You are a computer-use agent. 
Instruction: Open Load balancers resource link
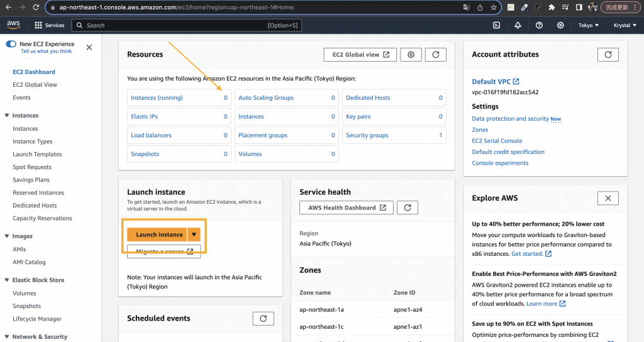point(151,135)
